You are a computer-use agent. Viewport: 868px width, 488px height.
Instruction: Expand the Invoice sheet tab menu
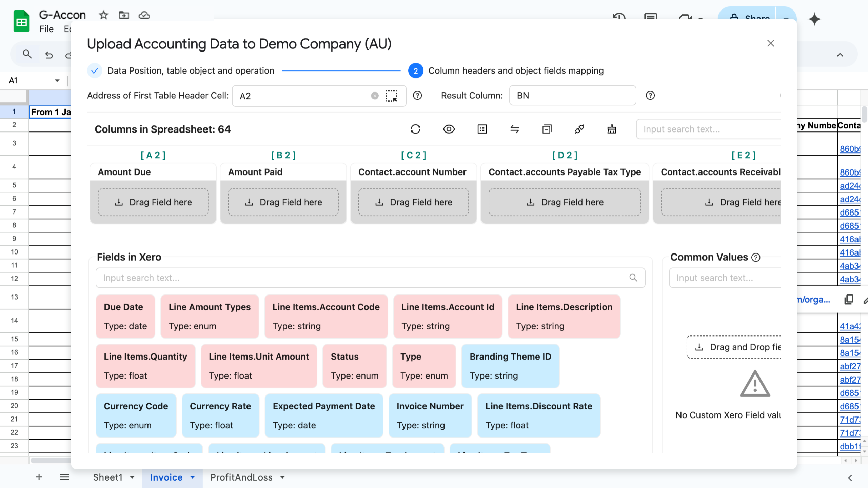[193, 477]
